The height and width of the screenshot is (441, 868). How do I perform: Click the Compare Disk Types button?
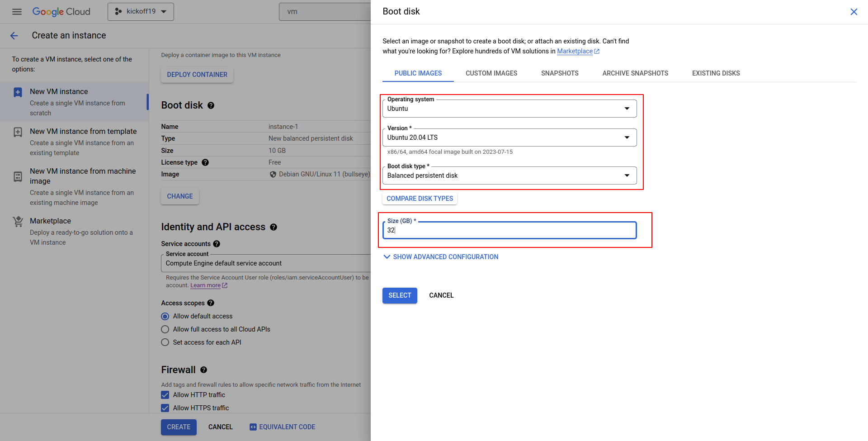(420, 199)
